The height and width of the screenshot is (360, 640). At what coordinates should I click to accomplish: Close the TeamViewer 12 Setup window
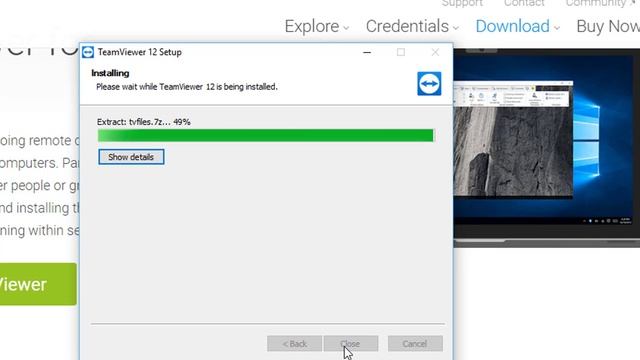click(x=435, y=52)
